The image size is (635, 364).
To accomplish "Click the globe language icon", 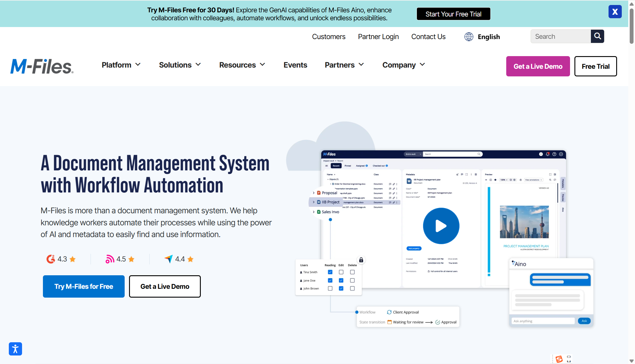I will (469, 37).
